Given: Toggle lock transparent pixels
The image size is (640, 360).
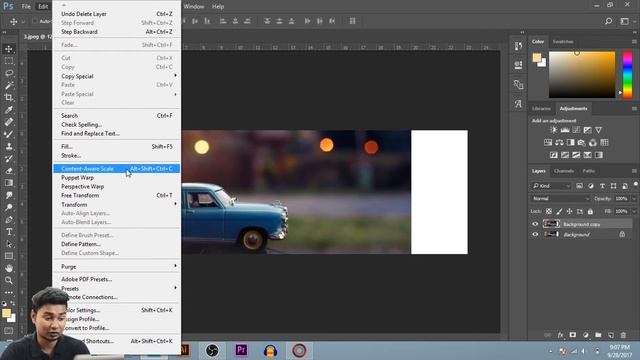Looking at the screenshot, I should (x=549, y=211).
